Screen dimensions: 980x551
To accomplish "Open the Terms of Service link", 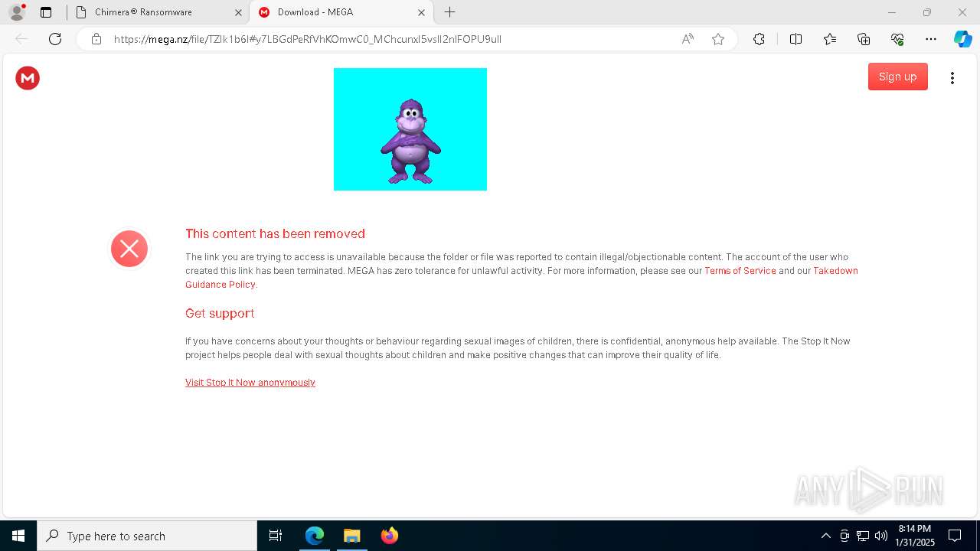I will point(740,271).
